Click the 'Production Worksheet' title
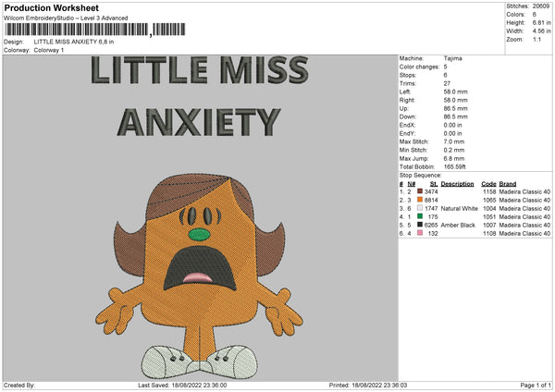This screenshot has height=392, width=555. (51, 7)
